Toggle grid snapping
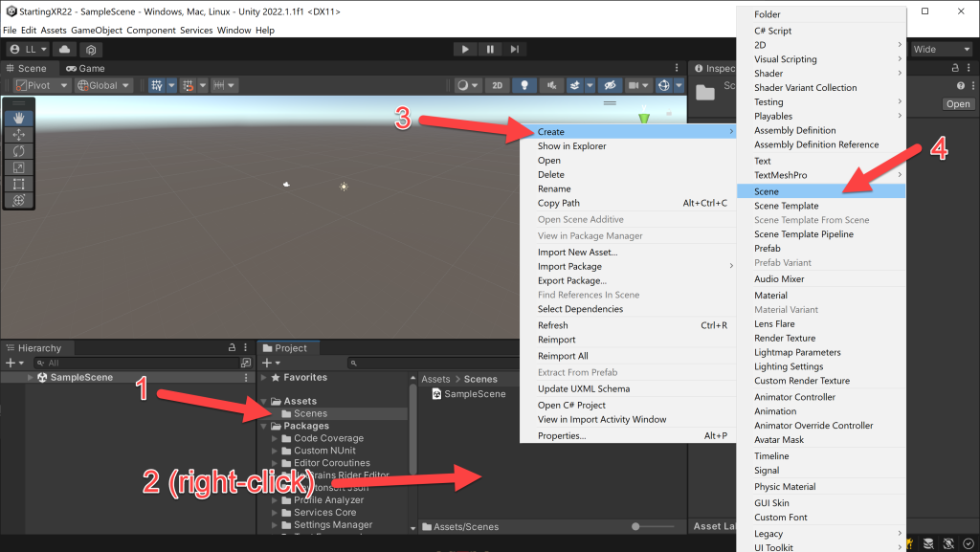 pos(188,85)
